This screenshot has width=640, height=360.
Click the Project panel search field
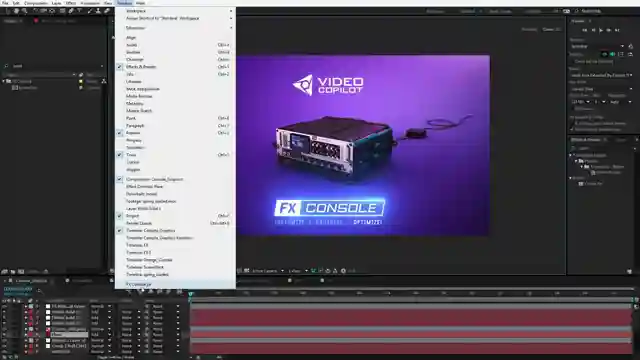click(54, 66)
